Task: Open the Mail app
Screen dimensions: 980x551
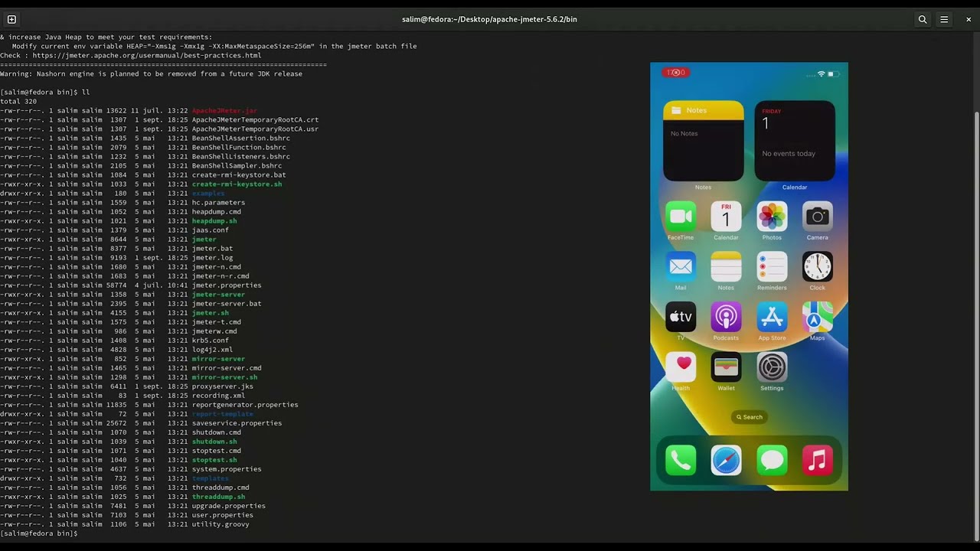Action: click(681, 266)
